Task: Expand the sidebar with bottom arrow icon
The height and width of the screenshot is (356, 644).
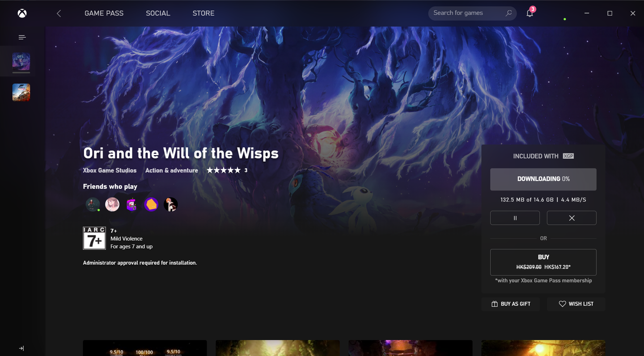Action: click(21, 348)
